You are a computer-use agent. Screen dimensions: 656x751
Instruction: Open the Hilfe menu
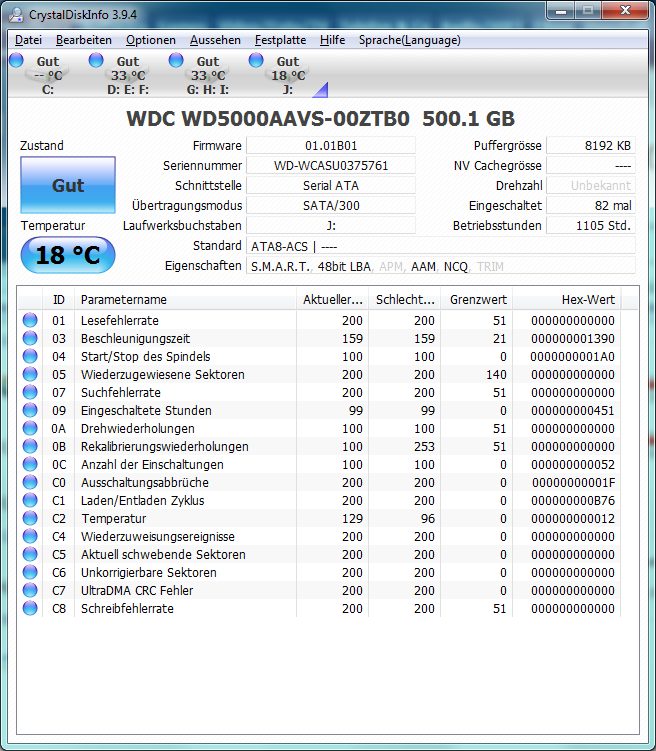pos(332,40)
